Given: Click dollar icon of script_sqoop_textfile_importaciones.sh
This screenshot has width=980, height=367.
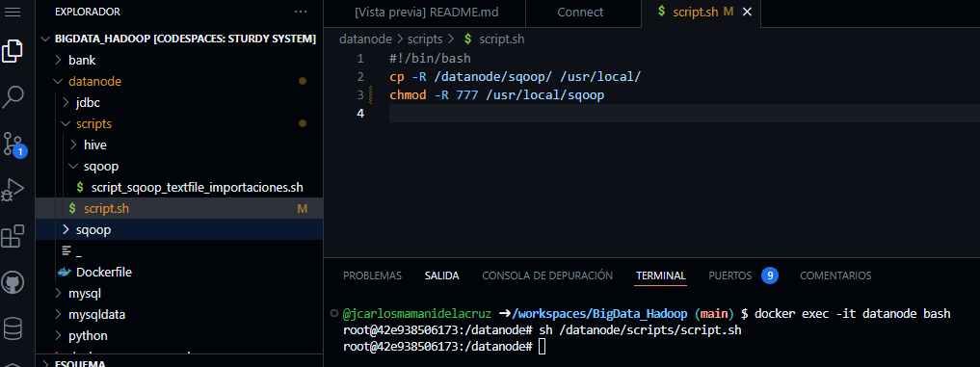Looking at the screenshot, I should [x=79, y=187].
